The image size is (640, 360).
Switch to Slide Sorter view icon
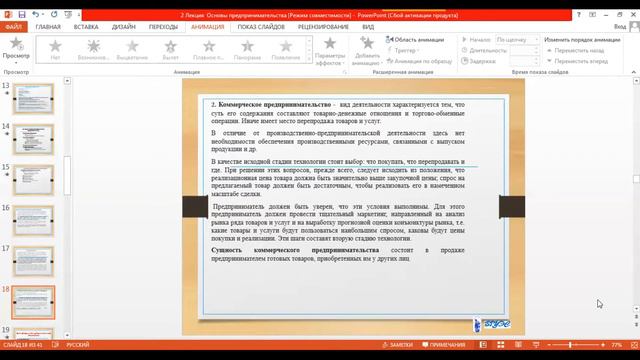click(501, 345)
